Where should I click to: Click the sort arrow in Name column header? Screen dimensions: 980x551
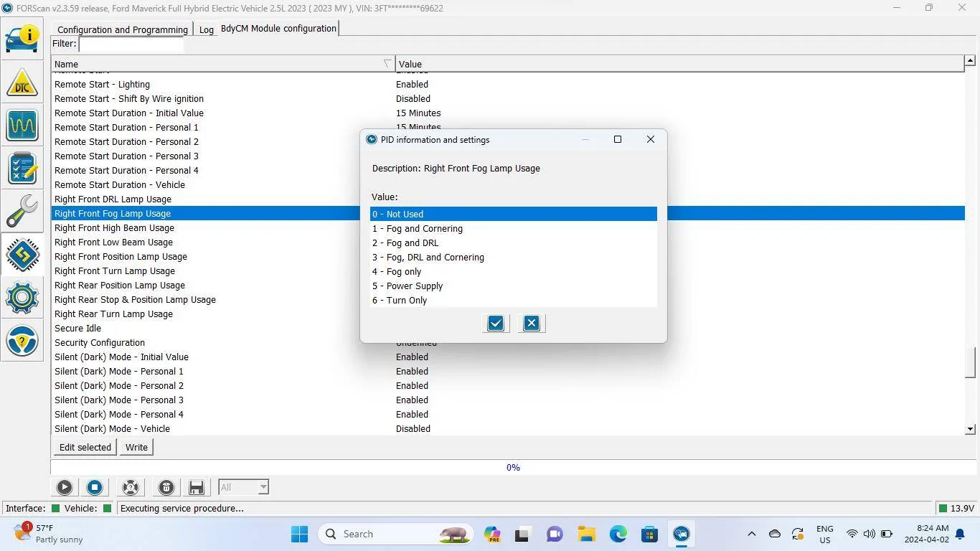click(387, 64)
